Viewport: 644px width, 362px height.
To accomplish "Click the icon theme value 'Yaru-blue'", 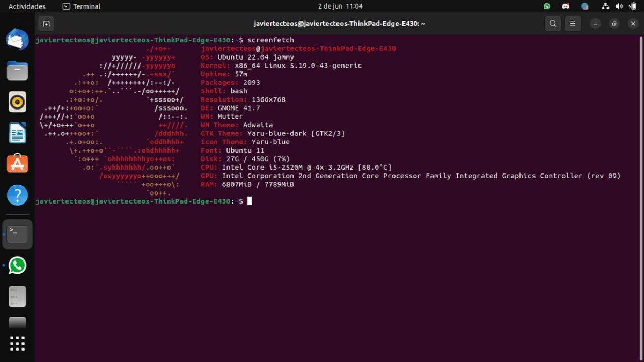I will click(x=270, y=142).
